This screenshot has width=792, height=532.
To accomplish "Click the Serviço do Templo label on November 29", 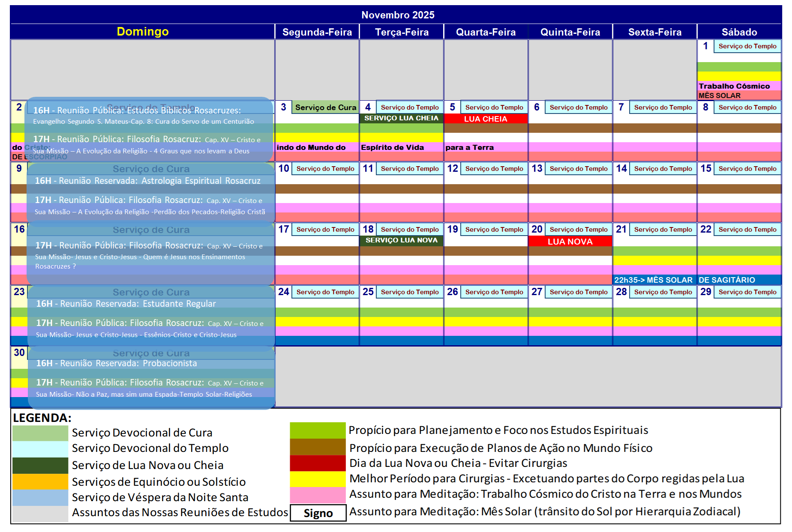I will point(748,292).
